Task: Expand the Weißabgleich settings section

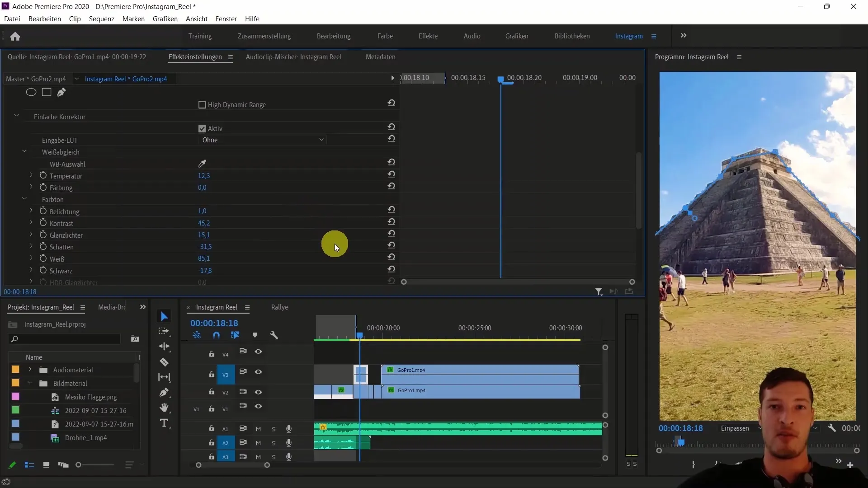Action: click(24, 152)
